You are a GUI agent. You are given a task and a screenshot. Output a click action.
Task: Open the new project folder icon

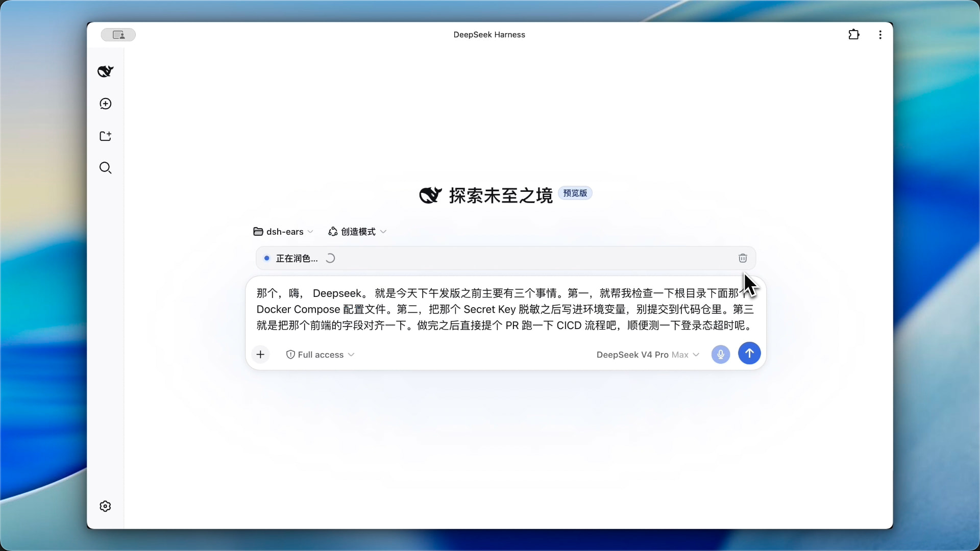tap(106, 136)
